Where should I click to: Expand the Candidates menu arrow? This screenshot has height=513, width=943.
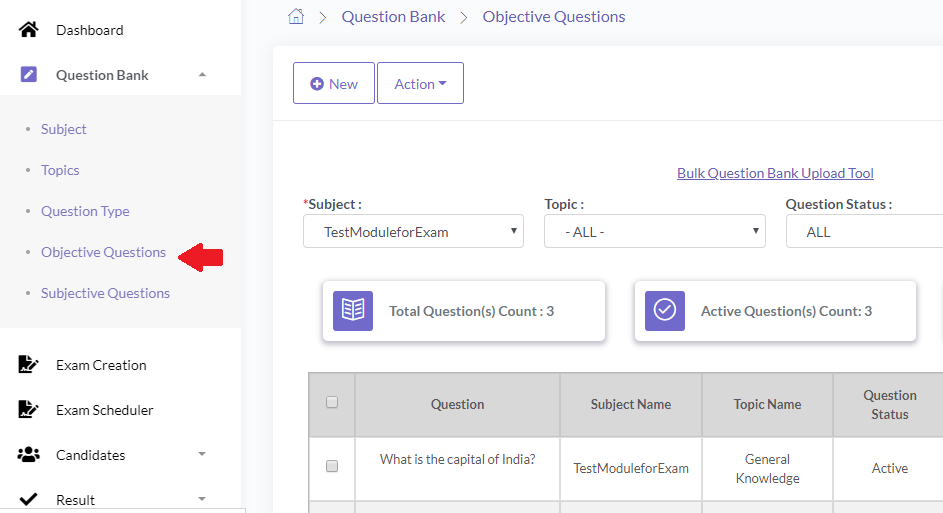[202, 454]
